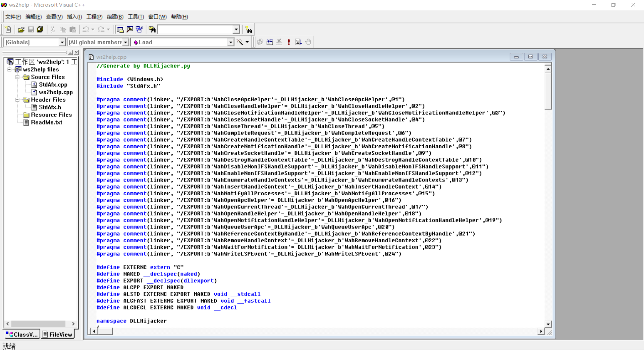Create a new text file from toolbar
This screenshot has width=644, height=350.
pos(8,30)
